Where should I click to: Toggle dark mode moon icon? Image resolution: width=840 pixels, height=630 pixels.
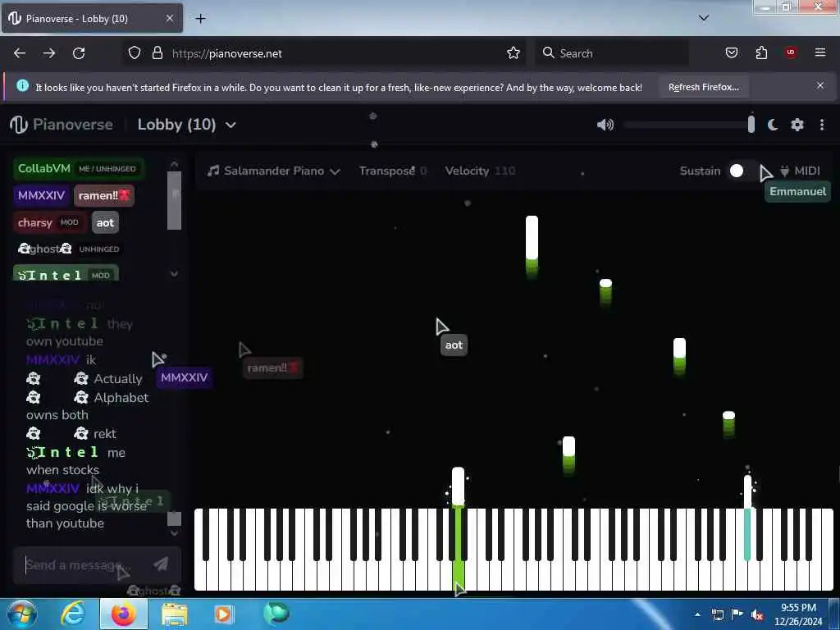click(773, 125)
